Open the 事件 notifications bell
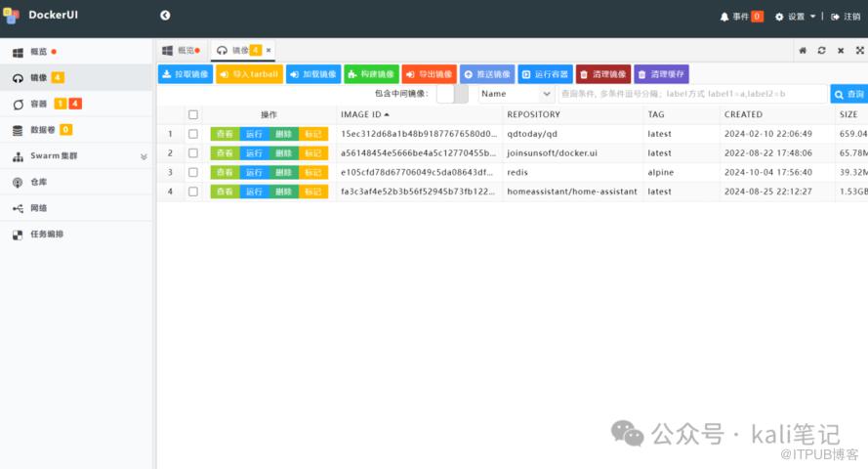Screen dimensions: 868x469 tap(741, 17)
